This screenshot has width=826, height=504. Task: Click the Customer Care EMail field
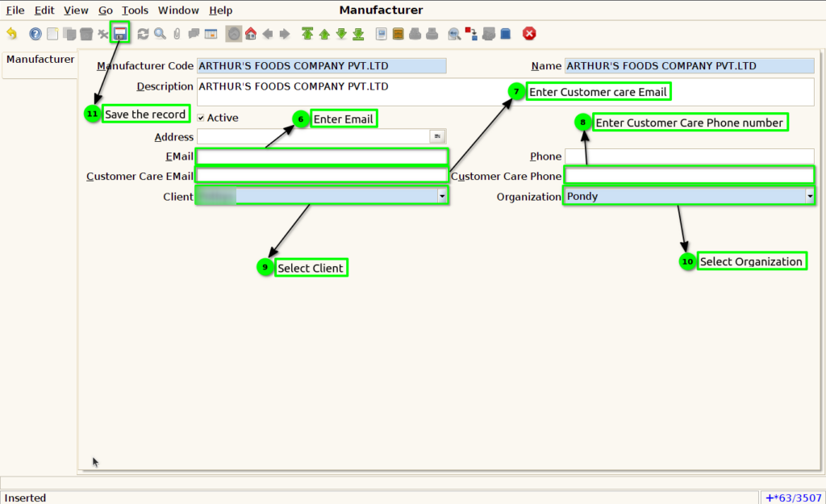321,176
